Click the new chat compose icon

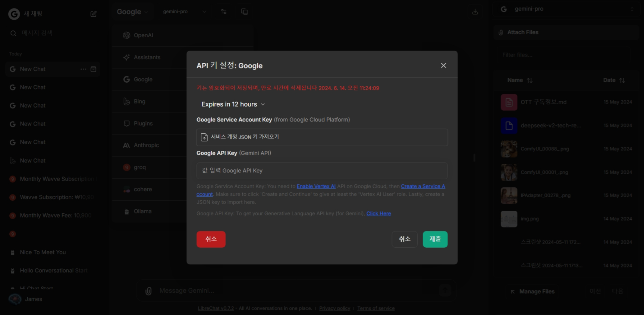94,14
